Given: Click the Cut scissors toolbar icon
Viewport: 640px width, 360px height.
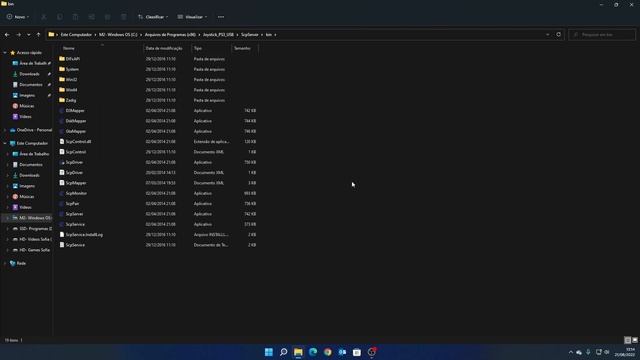Looking at the screenshot, I should pyautogui.click(x=44, y=17).
